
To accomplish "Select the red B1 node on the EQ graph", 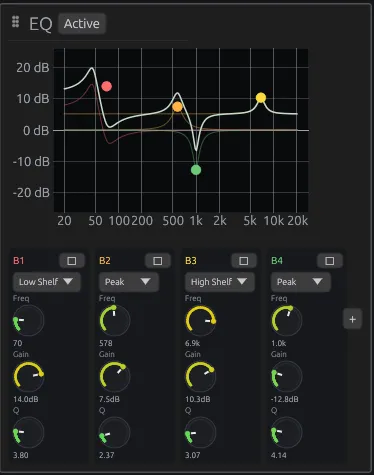I will pos(107,86).
